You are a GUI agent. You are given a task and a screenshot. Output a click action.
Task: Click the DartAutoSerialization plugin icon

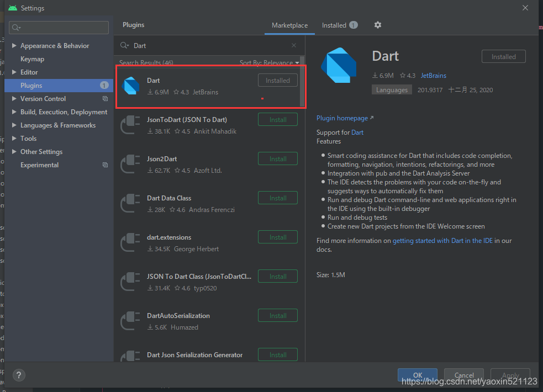point(130,321)
